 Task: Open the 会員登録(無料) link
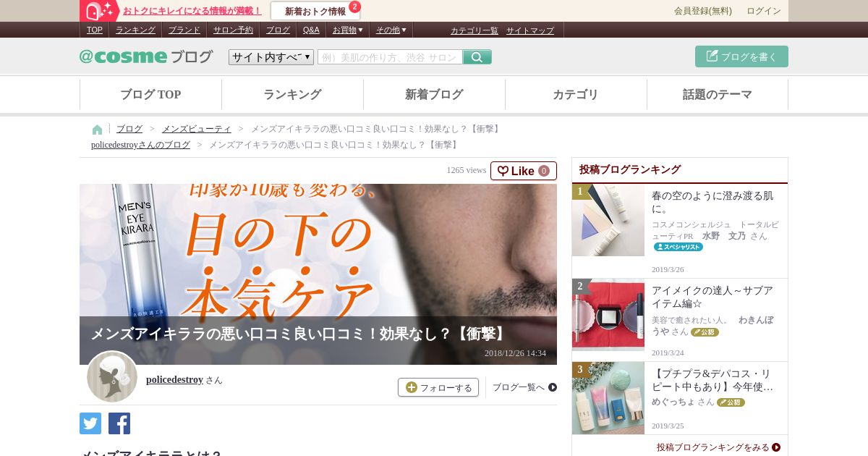click(703, 11)
